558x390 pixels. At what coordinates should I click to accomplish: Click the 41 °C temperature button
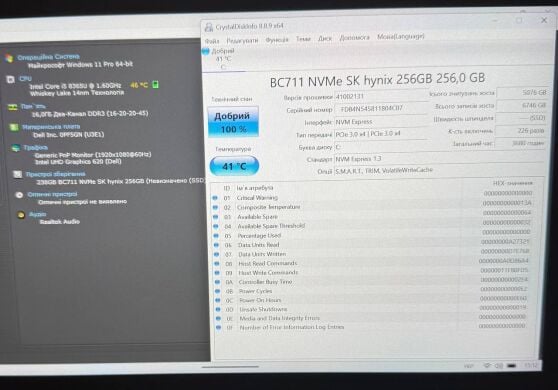point(234,166)
